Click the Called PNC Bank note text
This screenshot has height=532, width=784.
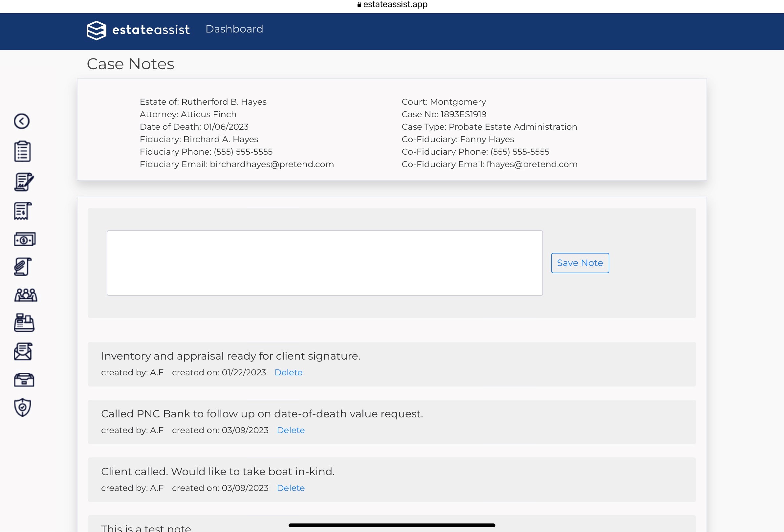coord(262,413)
